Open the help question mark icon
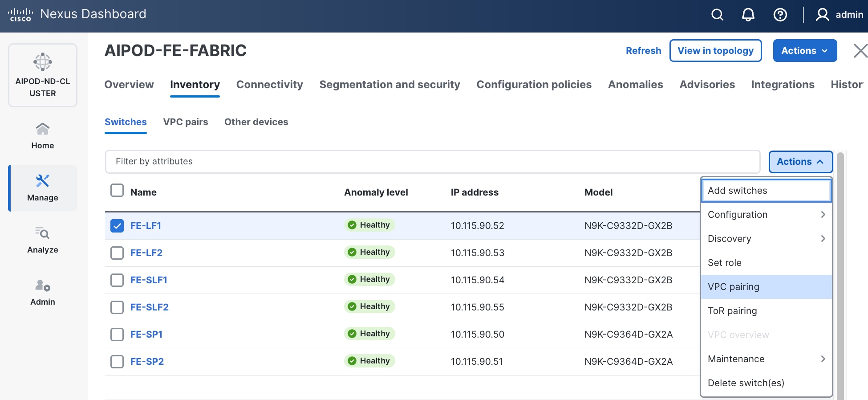 click(x=780, y=15)
